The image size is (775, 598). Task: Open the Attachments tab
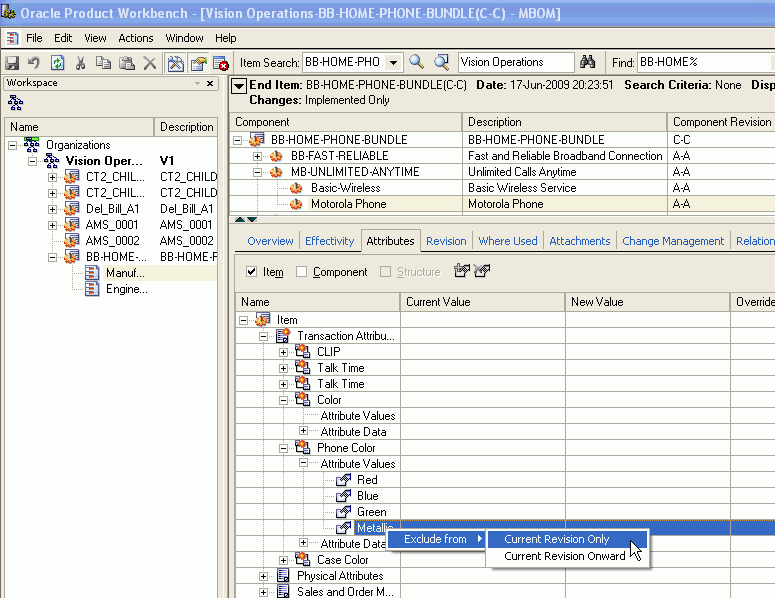(x=580, y=241)
